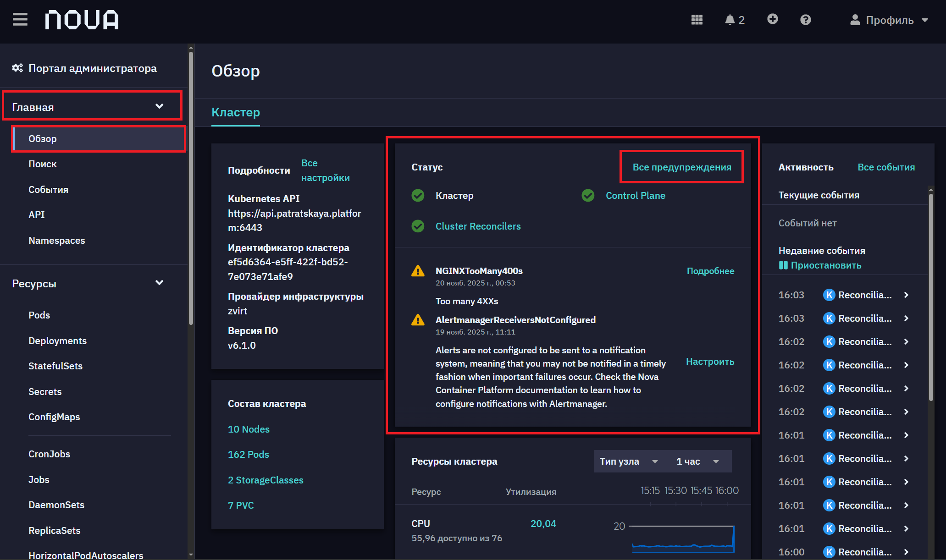The width and height of the screenshot is (946, 560).
Task: Open the applications grid launcher
Action: point(697,20)
